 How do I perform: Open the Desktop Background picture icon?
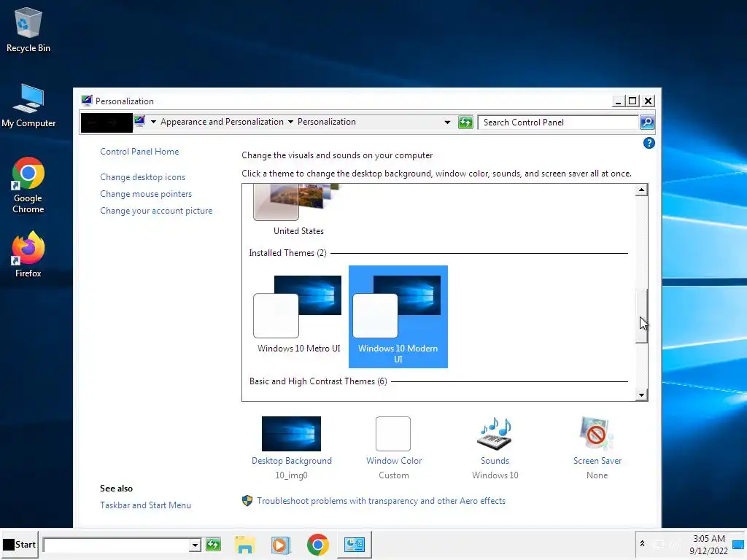[291, 434]
